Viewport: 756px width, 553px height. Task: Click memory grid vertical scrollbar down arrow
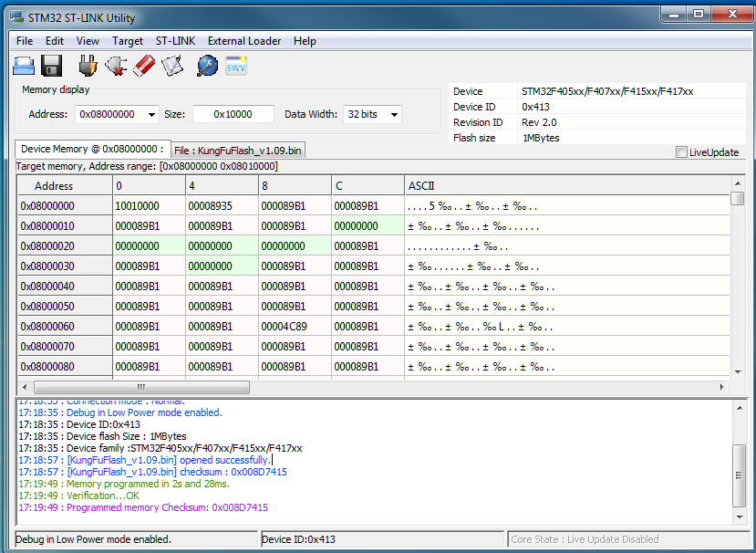point(738,372)
